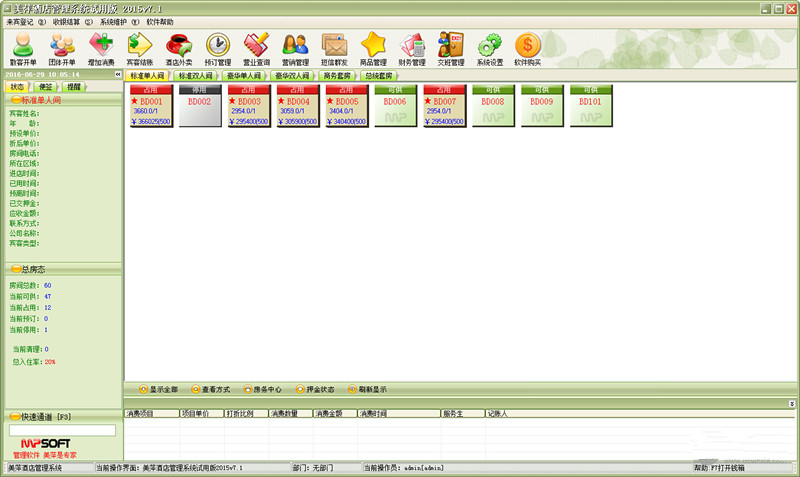Open 软件购买 with the coin icon
The height and width of the screenshot is (477, 800).
pyautogui.click(x=528, y=48)
